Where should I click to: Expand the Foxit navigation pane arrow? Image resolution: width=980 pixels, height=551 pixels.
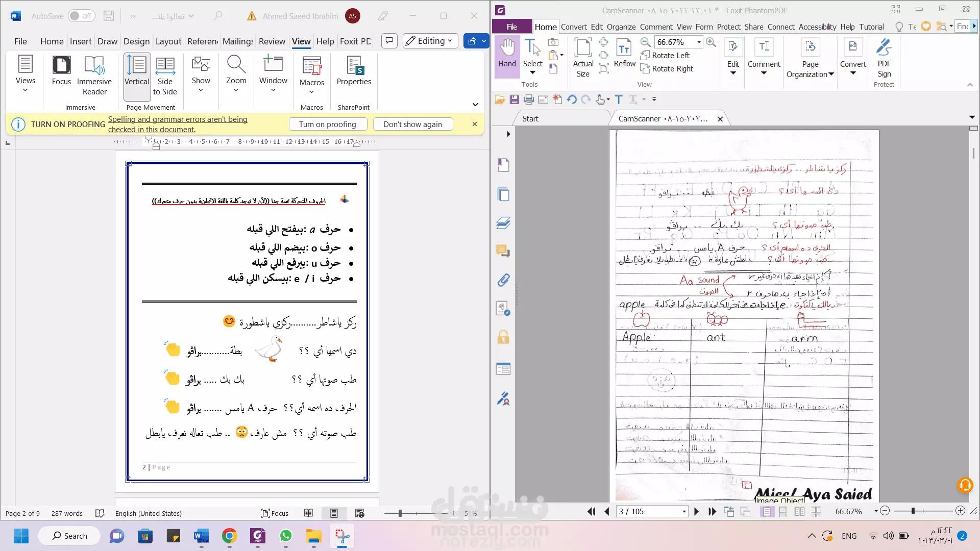[508, 134]
